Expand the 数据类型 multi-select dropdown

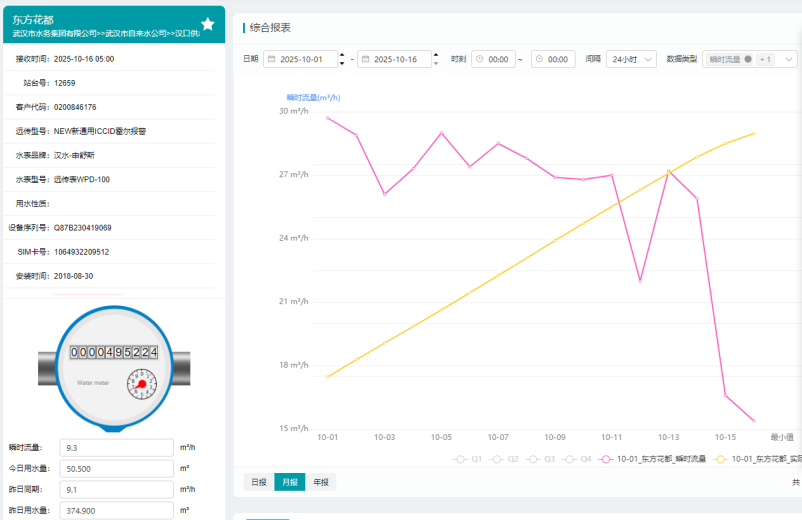click(789, 59)
